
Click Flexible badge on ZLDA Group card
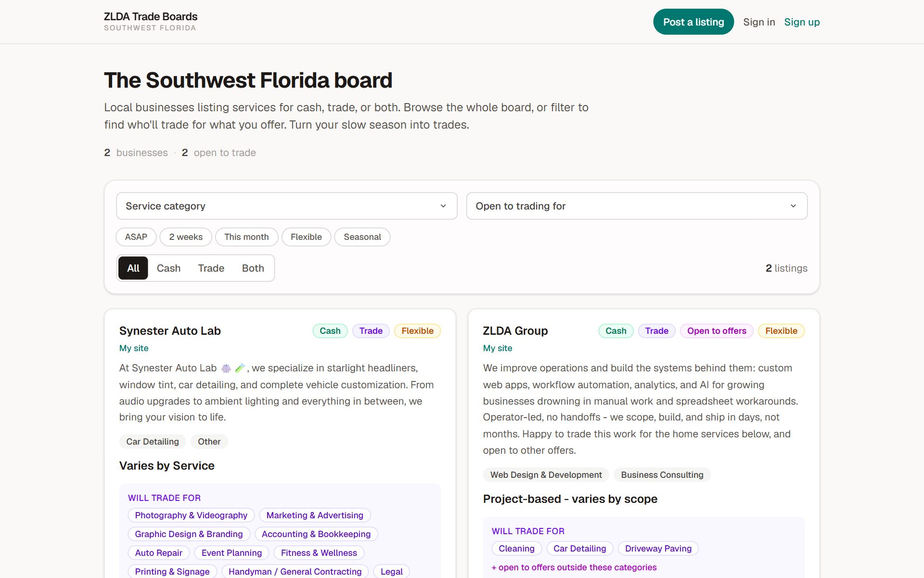pos(782,331)
